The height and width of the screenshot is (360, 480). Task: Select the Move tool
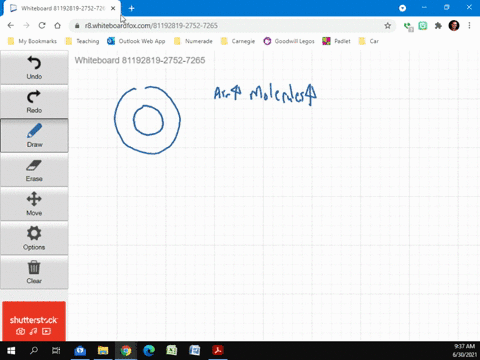(34, 204)
